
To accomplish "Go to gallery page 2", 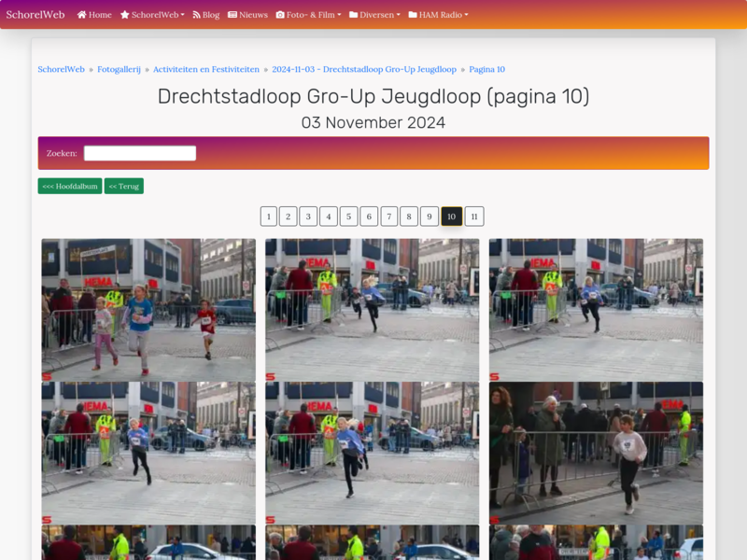I will point(289,217).
